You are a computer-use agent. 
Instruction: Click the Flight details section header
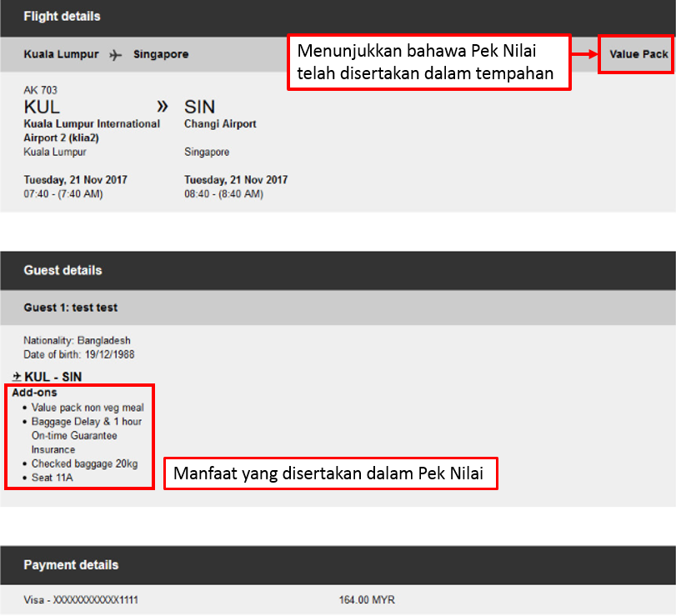[62, 17]
